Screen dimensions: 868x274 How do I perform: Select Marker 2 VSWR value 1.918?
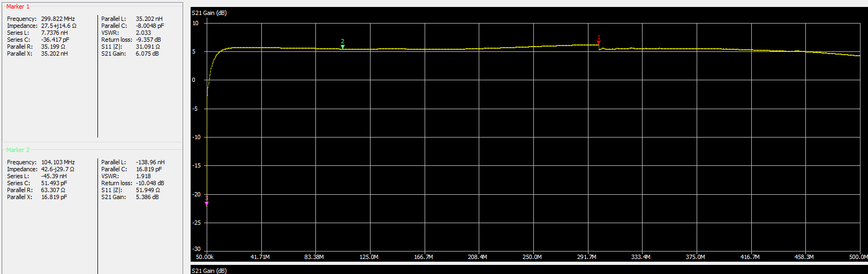[144, 176]
